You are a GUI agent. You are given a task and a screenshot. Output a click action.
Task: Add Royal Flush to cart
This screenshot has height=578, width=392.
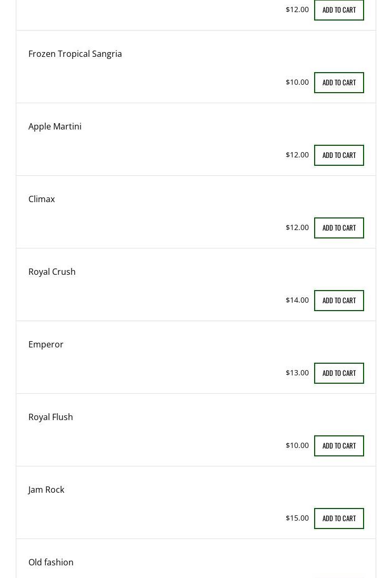click(x=339, y=446)
